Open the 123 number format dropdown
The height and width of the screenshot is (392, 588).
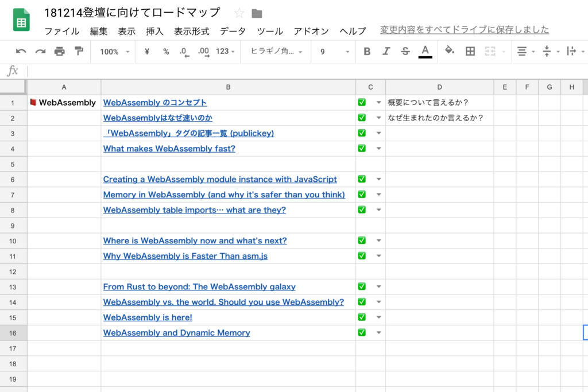(225, 51)
